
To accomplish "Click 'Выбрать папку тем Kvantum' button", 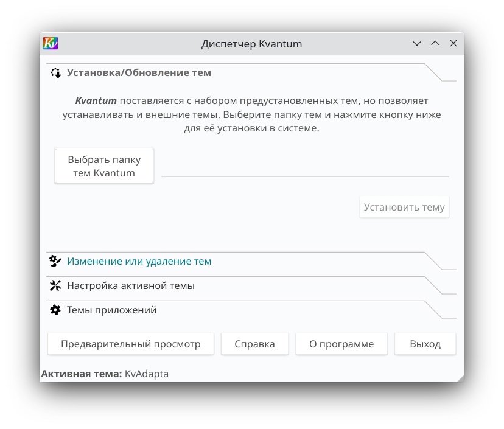I will 104,166.
